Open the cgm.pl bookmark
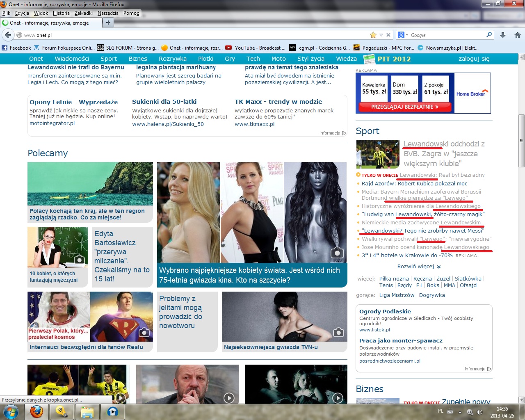This screenshot has width=525, height=420. tap(320, 48)
